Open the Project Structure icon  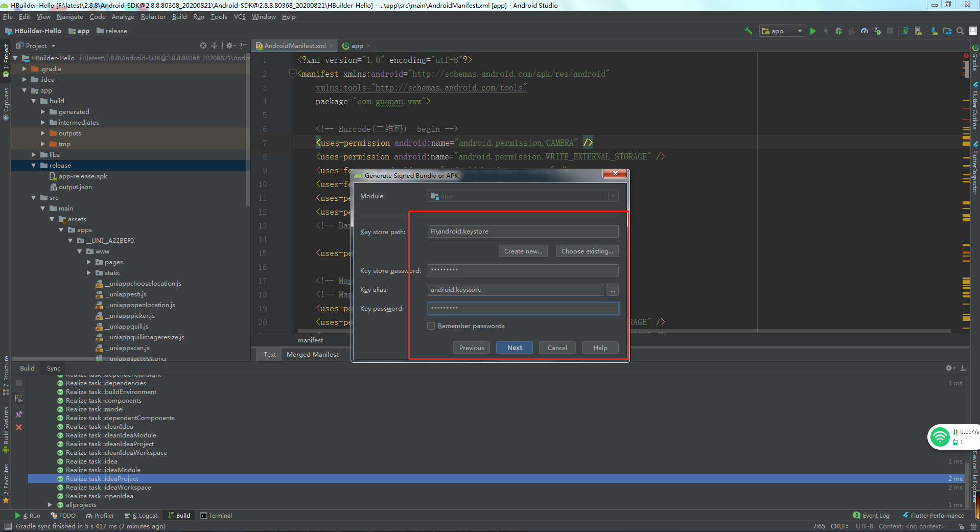point(947,31)
